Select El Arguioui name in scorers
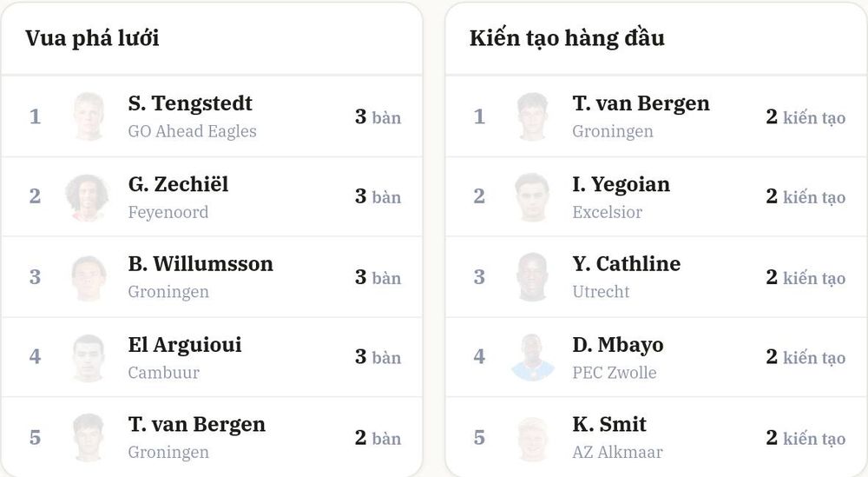This screenshot has height=477, width=868. pyautogui.click(x=185, y=345)
